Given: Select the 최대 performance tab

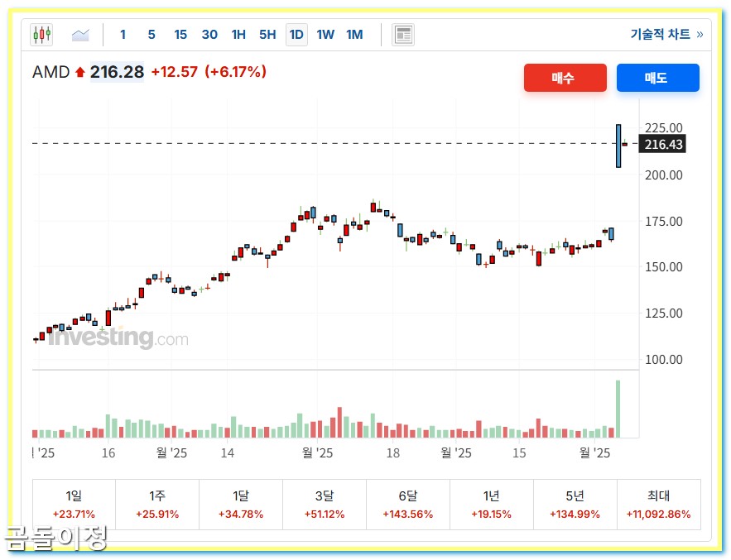Looking at the screenshot, I should click(659, 504).
